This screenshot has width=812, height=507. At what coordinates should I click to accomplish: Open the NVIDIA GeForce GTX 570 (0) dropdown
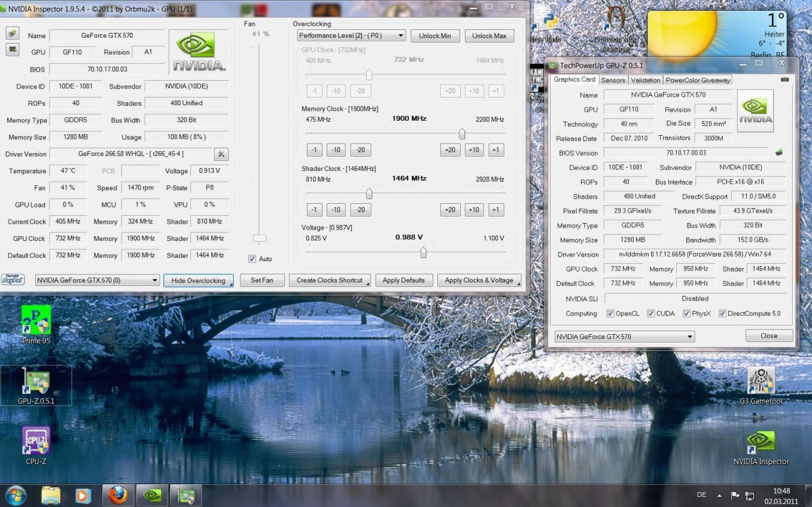(98, 280)
